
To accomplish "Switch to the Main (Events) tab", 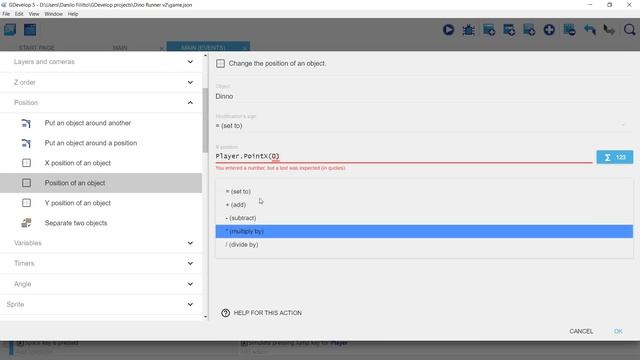I will pyautogui.click(x=203, y=48).
